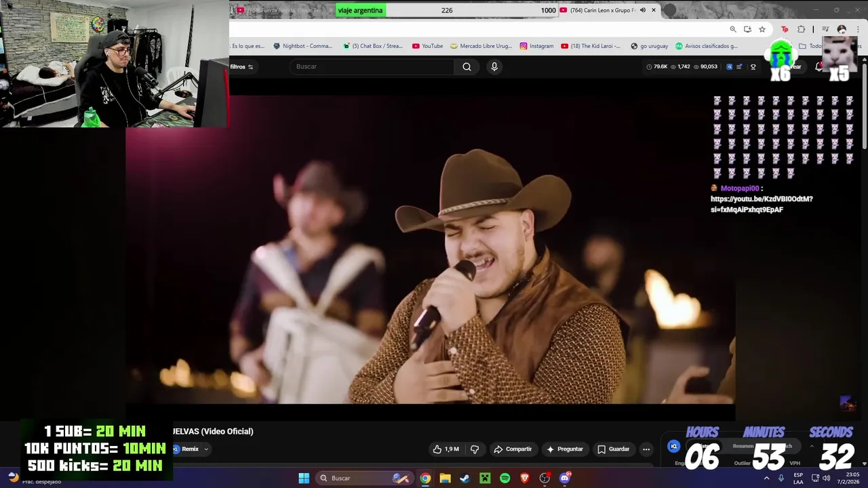
Task: Open the Nightbot Commands bookmark
Action: click(x=302, y=46)
